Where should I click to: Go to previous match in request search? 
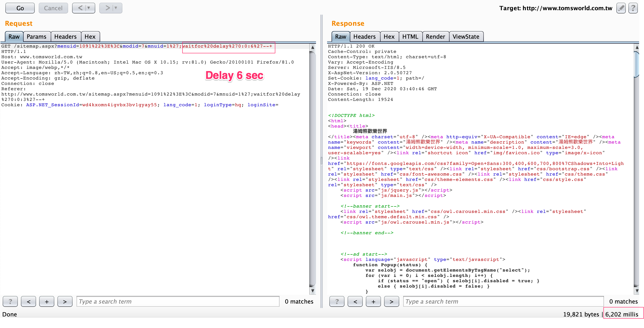(x=28, y=301)
